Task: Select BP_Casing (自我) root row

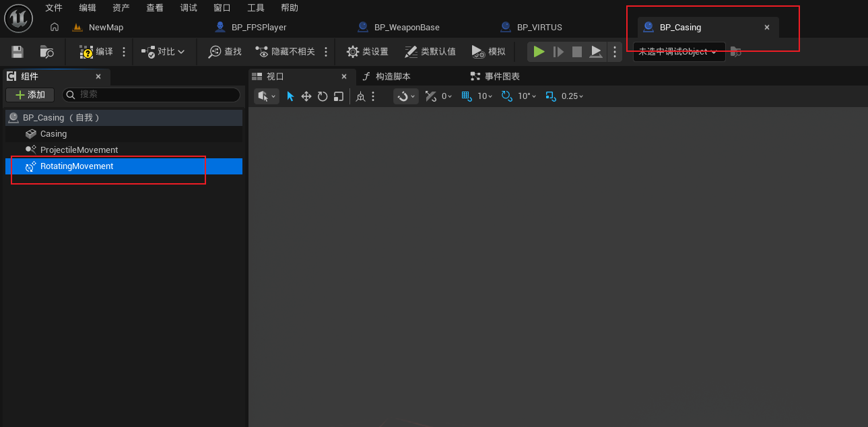Action: (x=124, y=117)
